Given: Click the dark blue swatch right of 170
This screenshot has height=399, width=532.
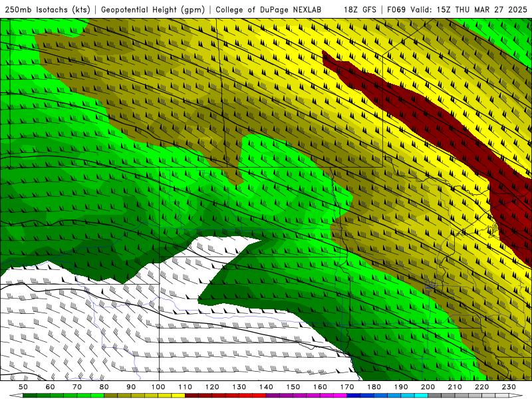Looking at the screenshot, I should pyautogui.click(x=354, y=396).
